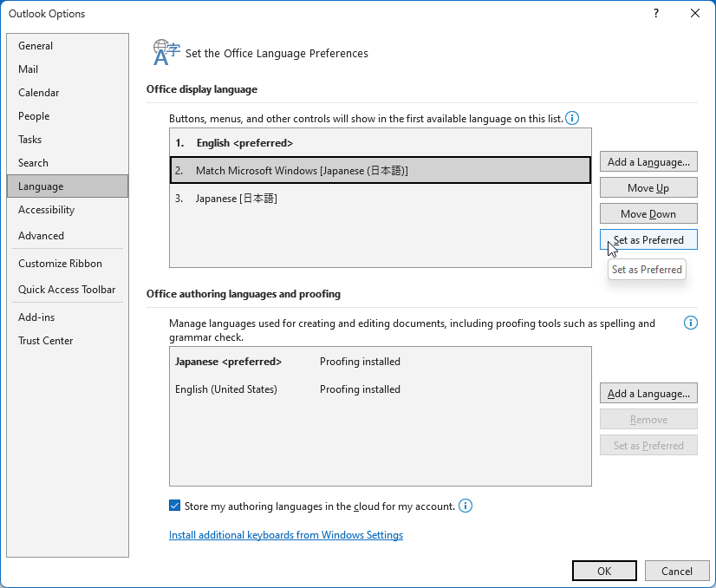
Task: Open Trust Center settings
Action: point(68,341)
